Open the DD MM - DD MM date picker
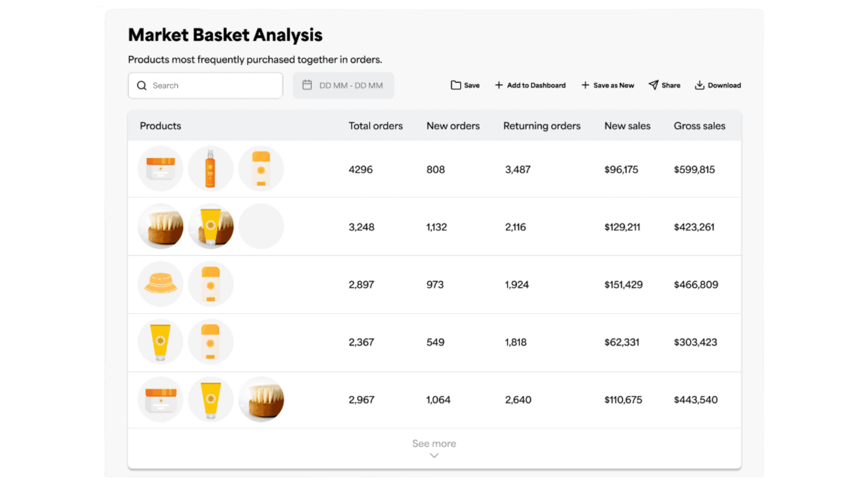This screenshot has width=868, height=488. click(343, 85)
